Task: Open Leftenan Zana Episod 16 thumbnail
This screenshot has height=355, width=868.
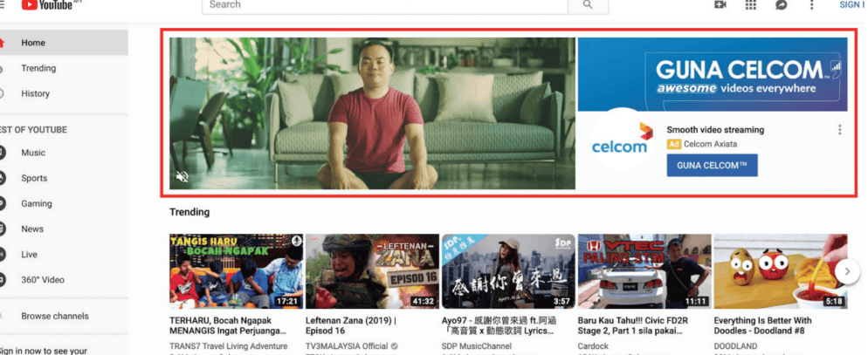Action: (x=373, y=271)
